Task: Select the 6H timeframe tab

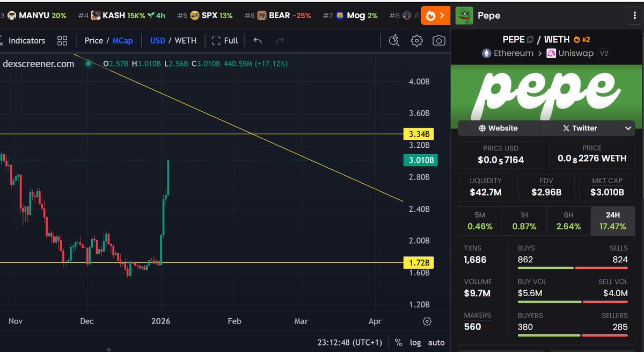Action: point(568,221)
